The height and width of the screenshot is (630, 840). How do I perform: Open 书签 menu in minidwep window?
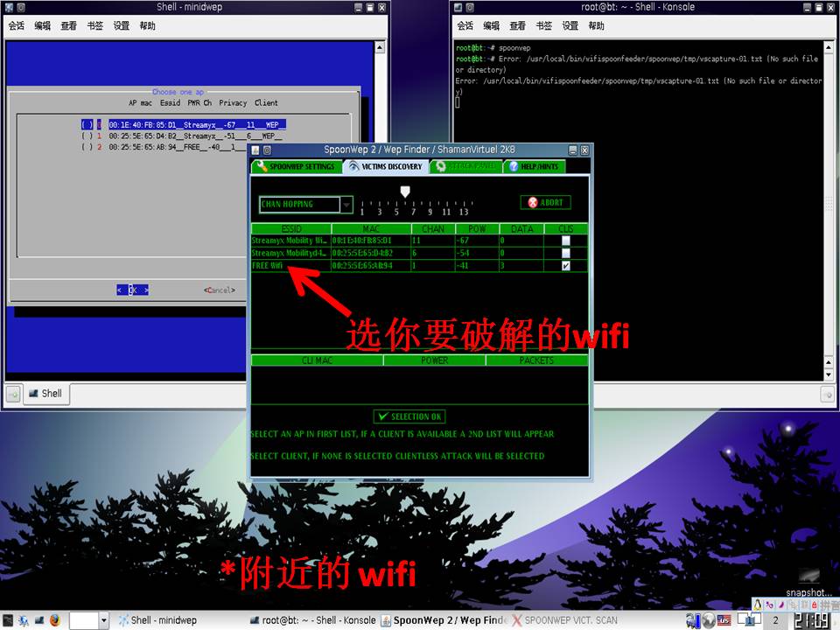point(94,25)
